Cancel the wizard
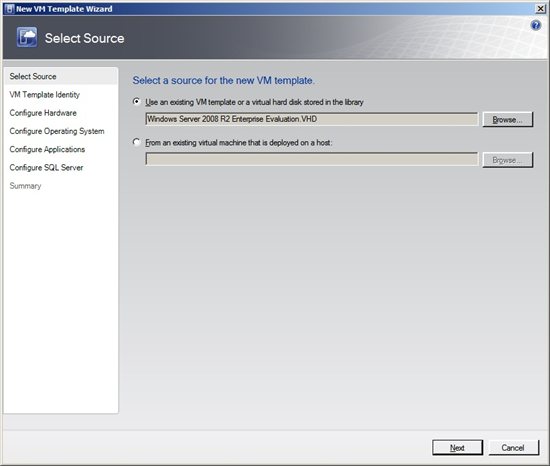This screenshot has height=466, width=550. tap(513, 447)
